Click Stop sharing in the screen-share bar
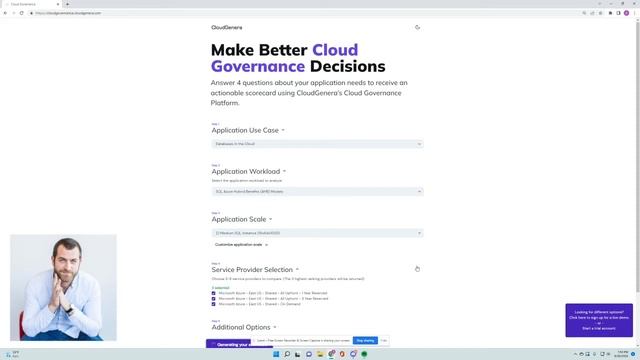This screenshot has width=640, height=360. 365,340
